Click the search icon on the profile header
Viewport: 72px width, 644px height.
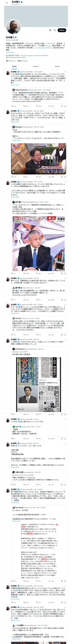[55, 30]
